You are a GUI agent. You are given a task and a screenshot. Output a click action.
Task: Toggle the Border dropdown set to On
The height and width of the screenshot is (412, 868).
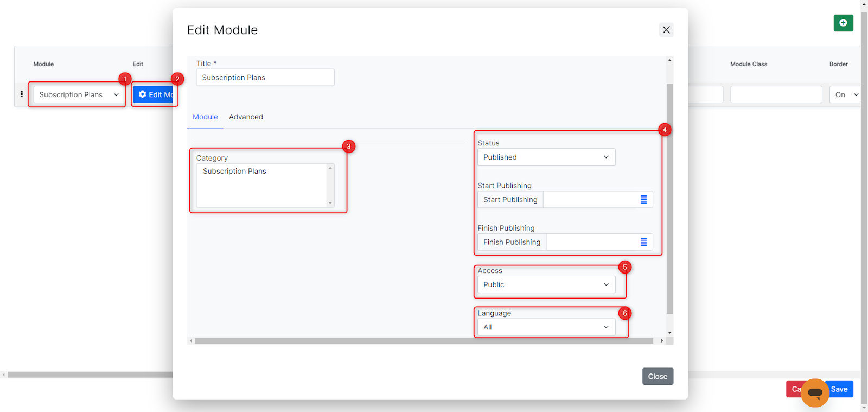point(845,94)
